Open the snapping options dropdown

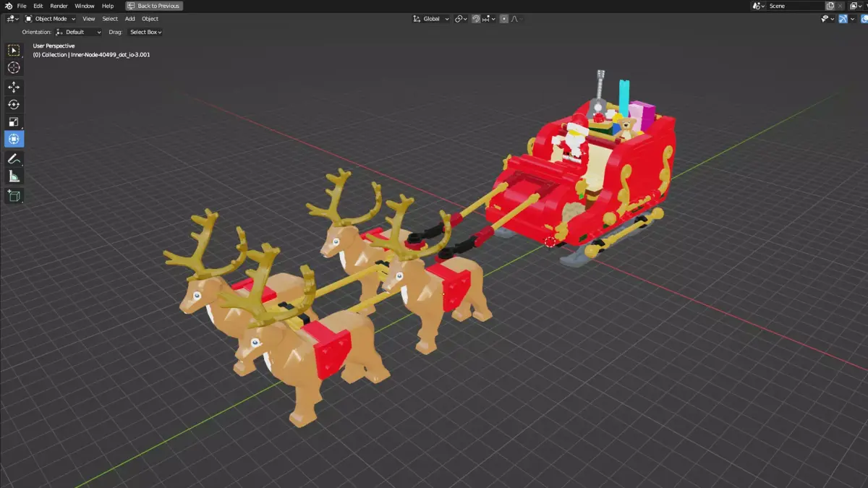(x=489, y=19)
